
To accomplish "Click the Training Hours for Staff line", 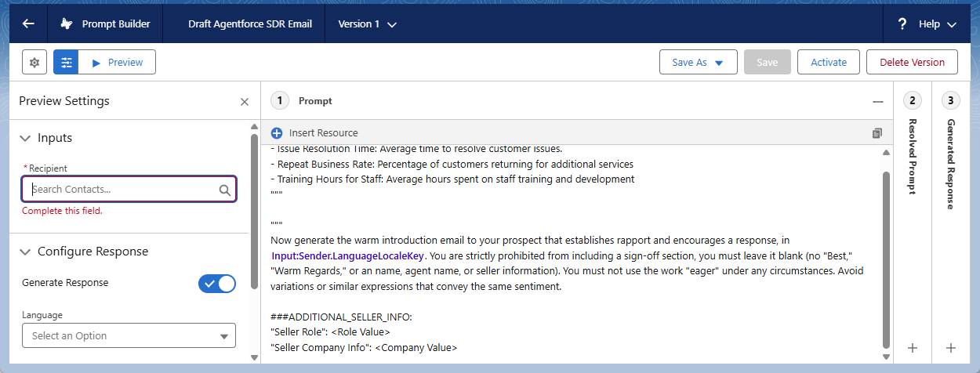I will click(x=452, y=179).
